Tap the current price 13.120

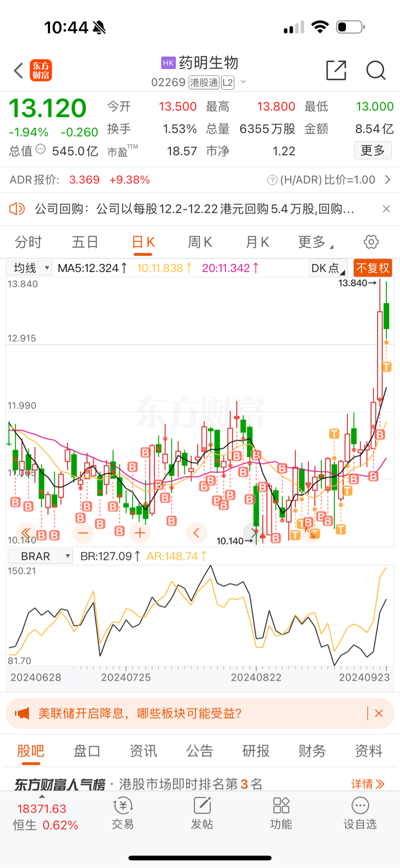pyautogui.click(x=47, y=108)
